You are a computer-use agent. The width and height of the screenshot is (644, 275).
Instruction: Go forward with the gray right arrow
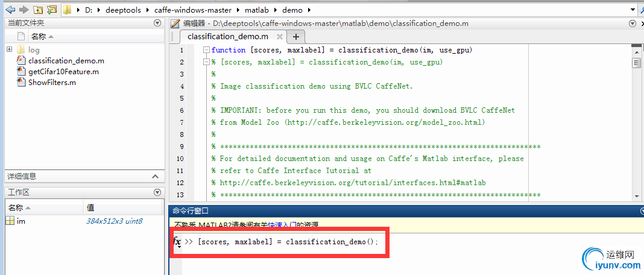pyautogui.click(x=24, y=9)
